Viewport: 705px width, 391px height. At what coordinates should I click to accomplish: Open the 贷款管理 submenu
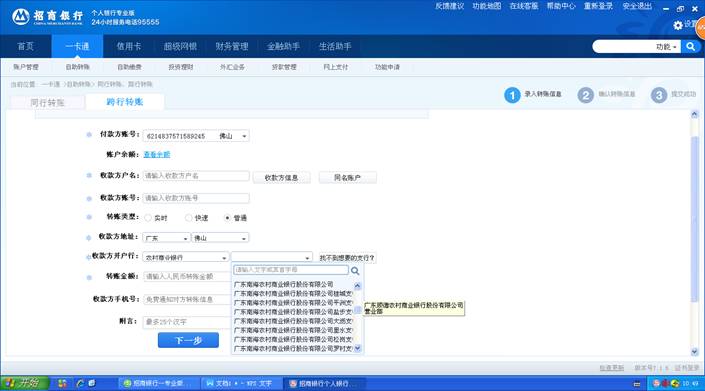click(x=284, y=67)
